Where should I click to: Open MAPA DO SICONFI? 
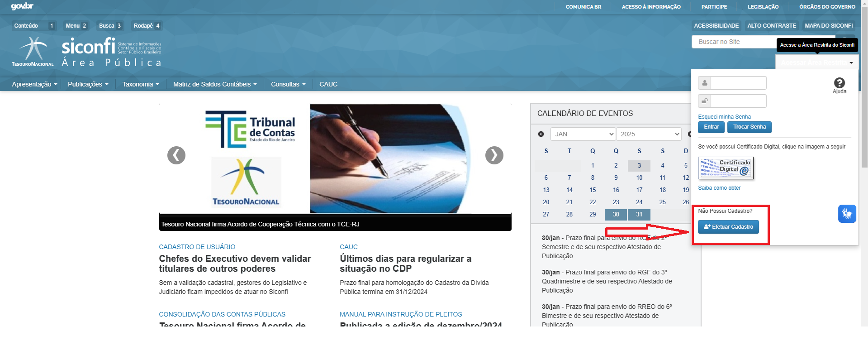click(829, 26)
